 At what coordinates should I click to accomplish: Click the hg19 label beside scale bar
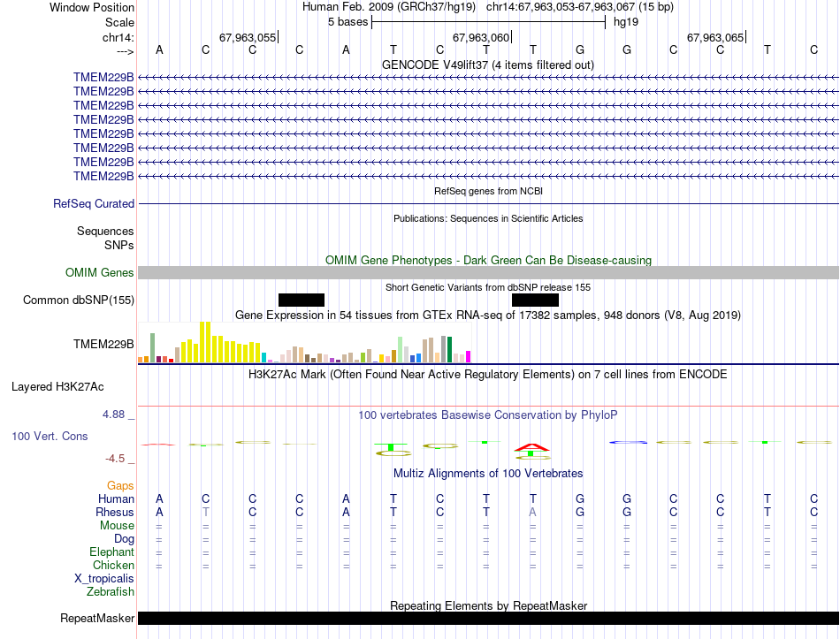coord(626,22)
